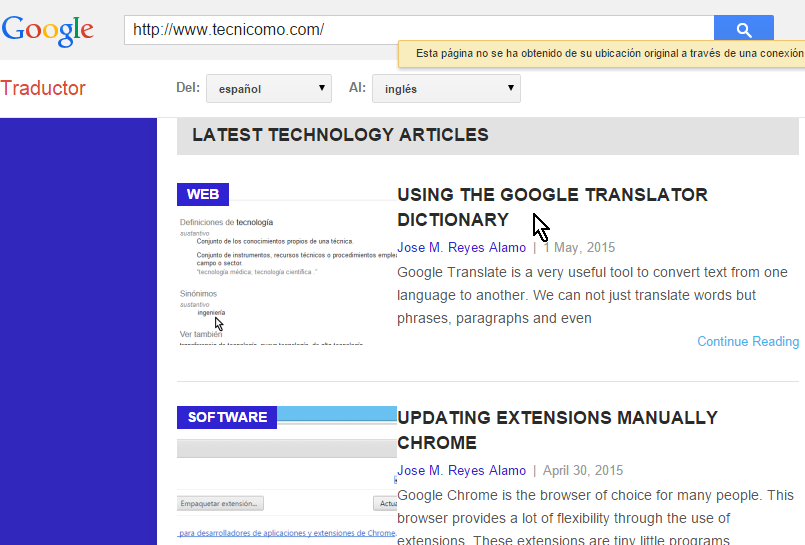
Task: Click the Al: label
Action: 357,88
